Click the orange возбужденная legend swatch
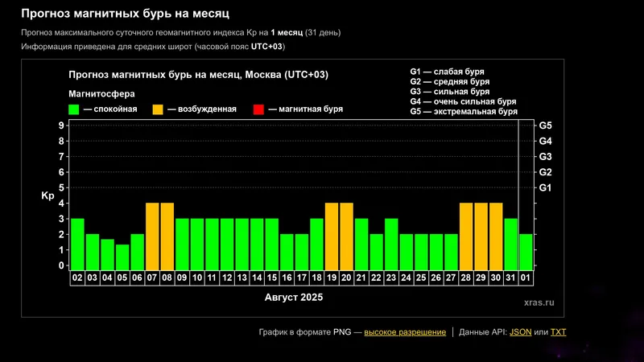This screenshot has height=362, width=644. coord(157,109)
